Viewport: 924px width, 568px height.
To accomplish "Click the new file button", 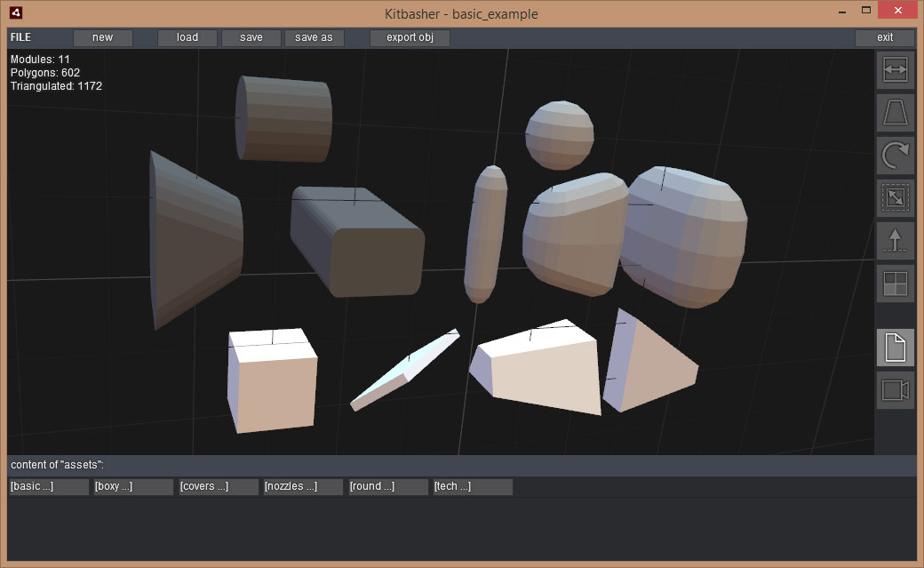I will click(x=103, y=37).
